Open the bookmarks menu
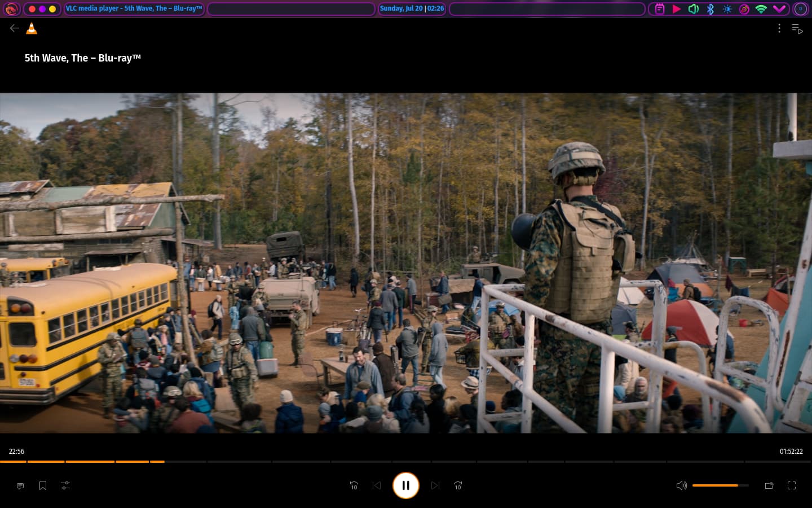 coord(43,485)
